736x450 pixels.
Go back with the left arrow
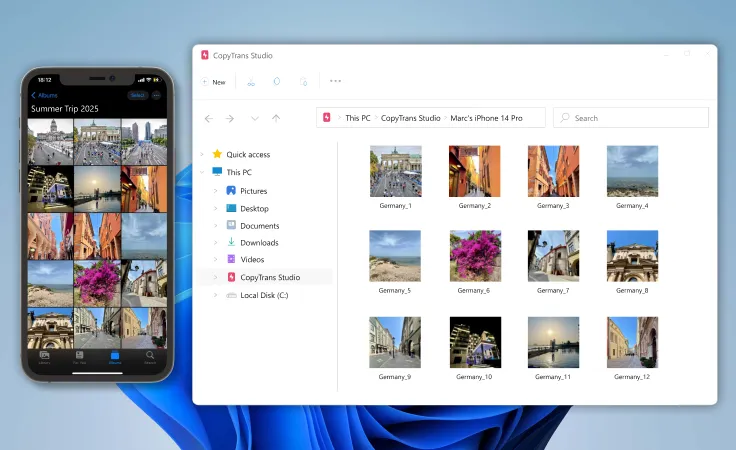(209, 118)
